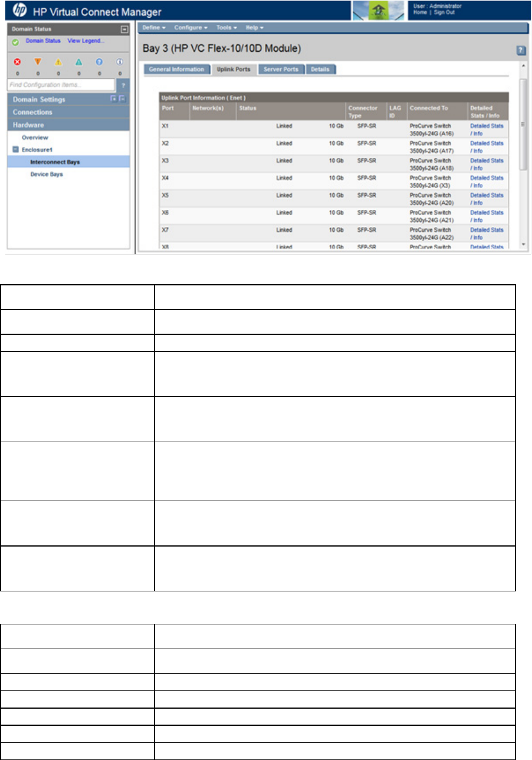This screenshot has width=532, height=760.
Task: Click the search help question-mark button
Action: pyautogui.click(x=123, y=85)
